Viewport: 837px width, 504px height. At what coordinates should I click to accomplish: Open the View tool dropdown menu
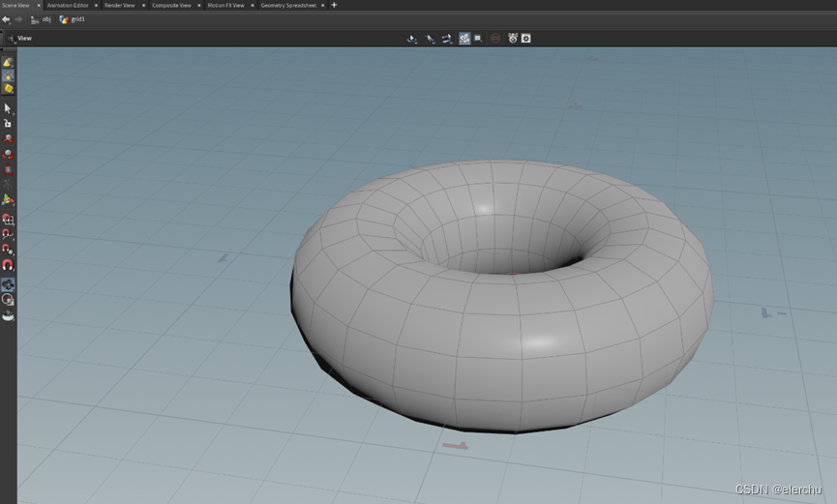(x=19, y=39)
